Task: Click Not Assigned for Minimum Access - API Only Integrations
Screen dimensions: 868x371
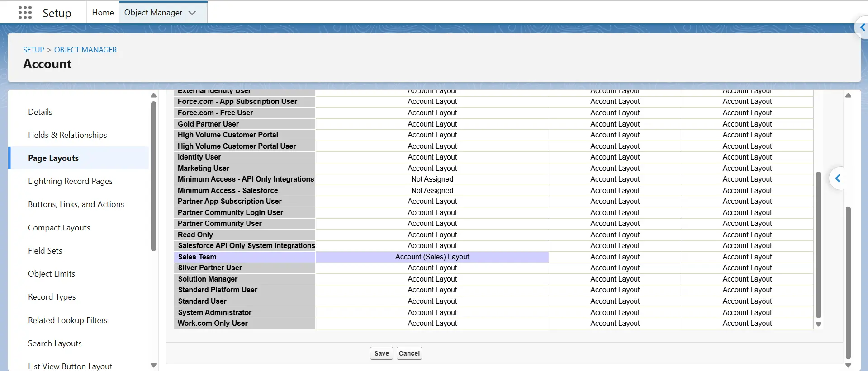Action: pyautogui.click(x=432, y=179)
